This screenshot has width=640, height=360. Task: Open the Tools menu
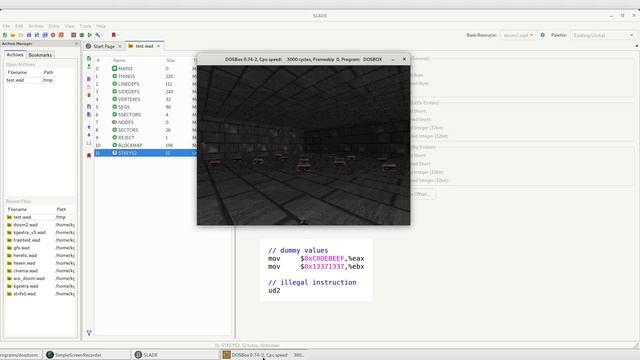pos(85,26)
